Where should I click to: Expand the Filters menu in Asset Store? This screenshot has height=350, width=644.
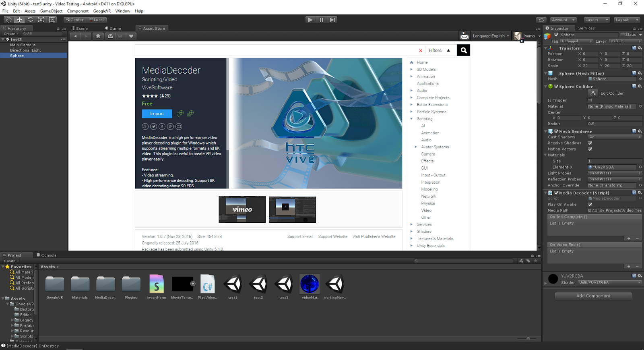coord(439,50)
